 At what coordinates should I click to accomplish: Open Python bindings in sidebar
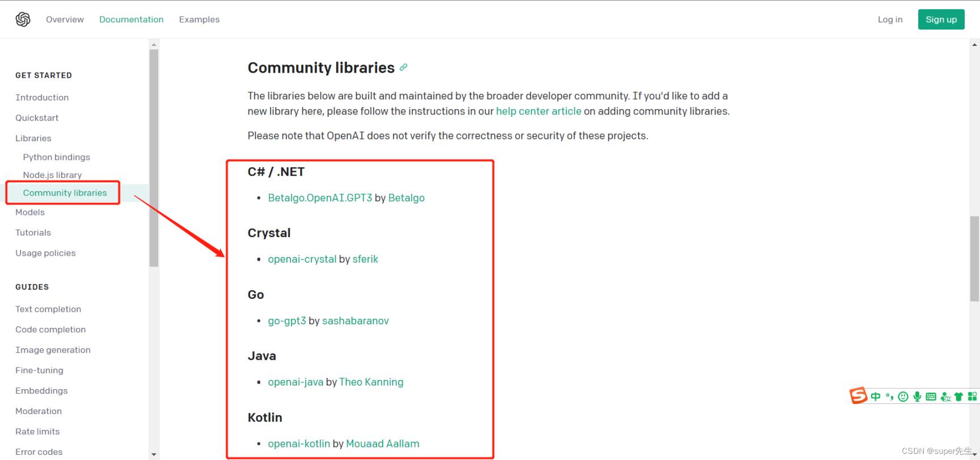pyautogui.click(x=56, y=157)
